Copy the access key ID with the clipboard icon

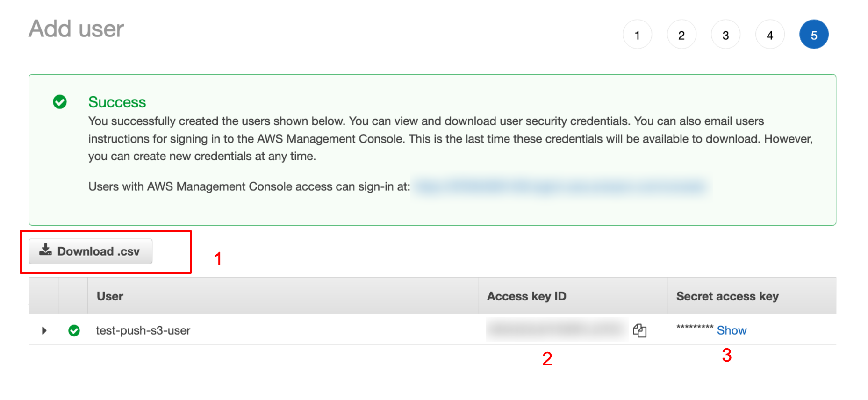pyautogui.click(x=639, y=330)
